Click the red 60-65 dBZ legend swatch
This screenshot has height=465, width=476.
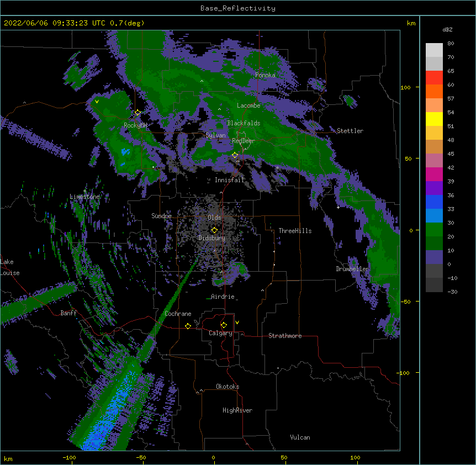coord(434,77)
